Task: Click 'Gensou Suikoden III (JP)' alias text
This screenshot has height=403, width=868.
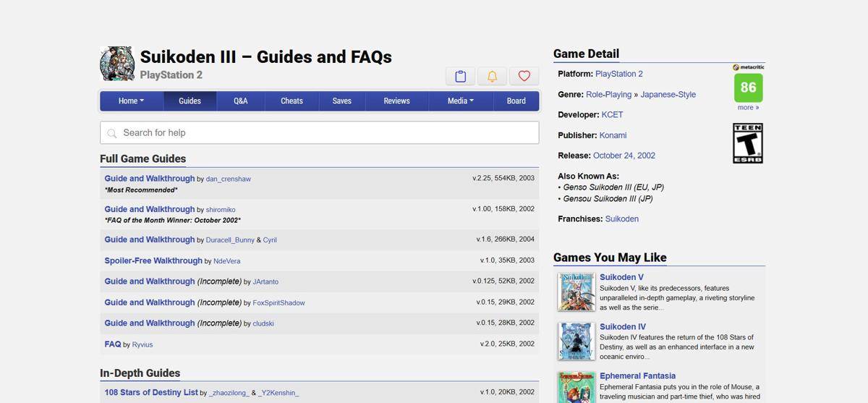Action: (608, 199)
